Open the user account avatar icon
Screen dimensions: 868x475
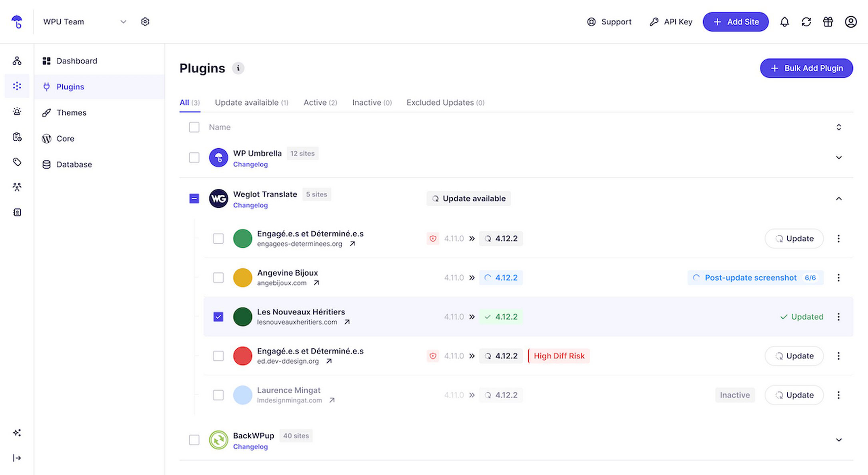point(851,22)
